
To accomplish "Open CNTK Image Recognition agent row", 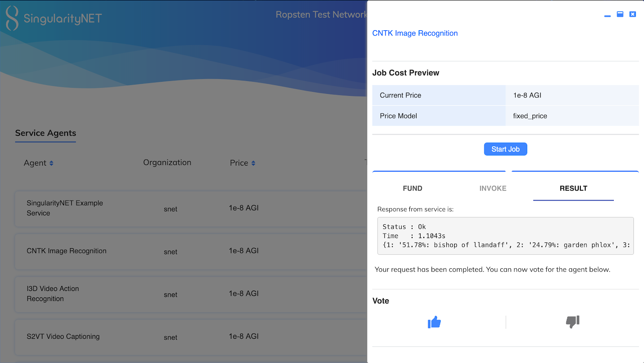I will pyautogui.click(x=191, y=251).
